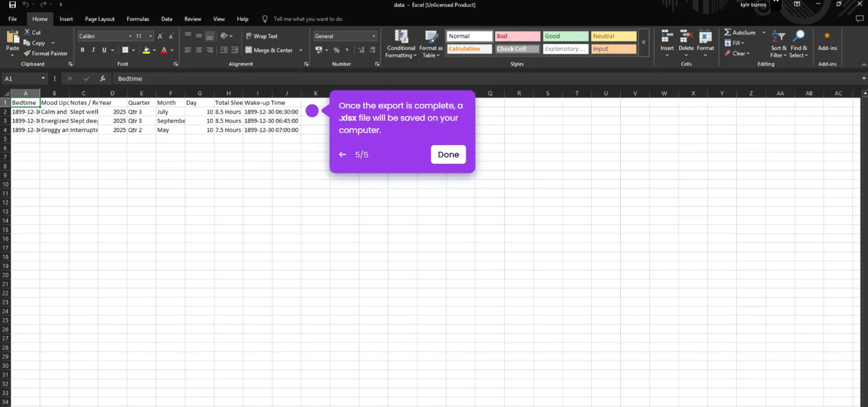Decrease the font size
Screen dimensions: 868x407
171,36
